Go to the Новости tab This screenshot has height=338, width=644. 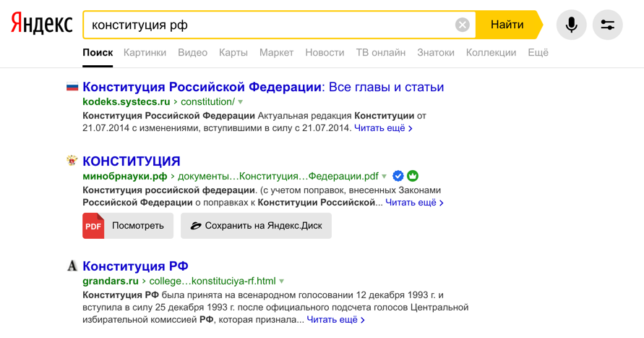[x=325, y=53]
